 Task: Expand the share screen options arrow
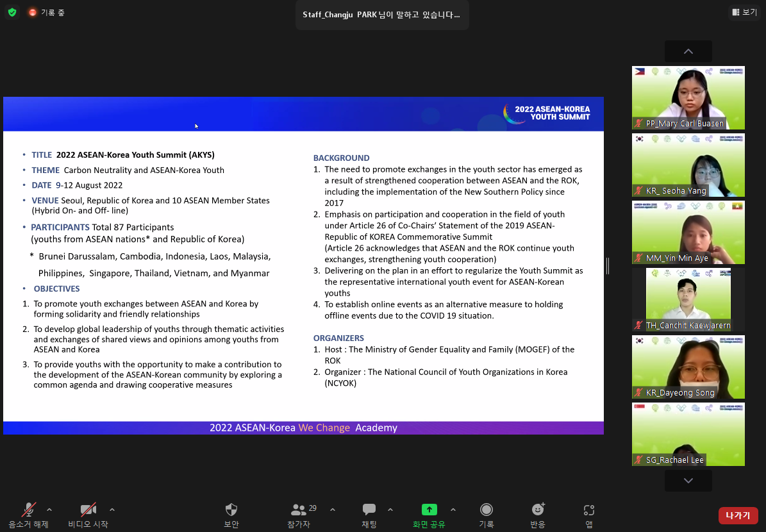point(453,510)
